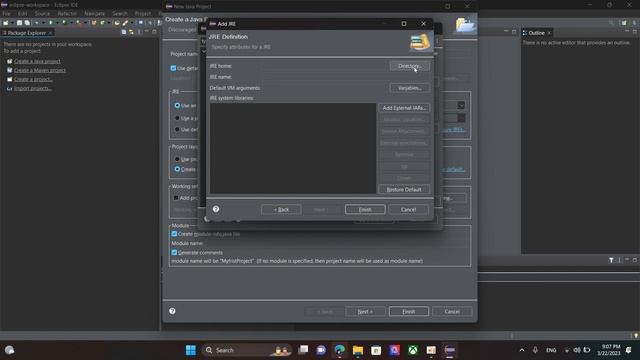Screen dimensions: 640x360
Task: Click the JRE home input field
Action: point(324,66)
